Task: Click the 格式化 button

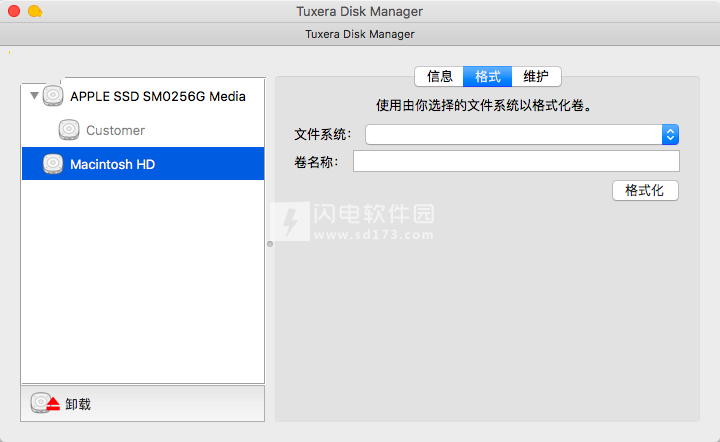Action: pyautogui.click(x=645, y=190)
